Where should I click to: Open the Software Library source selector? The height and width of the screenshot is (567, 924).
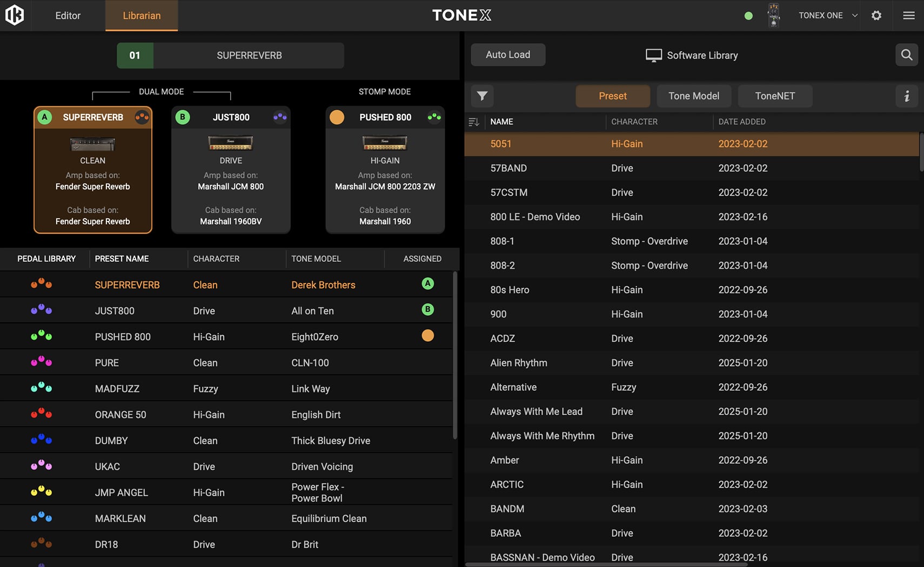tap(692, 55)
